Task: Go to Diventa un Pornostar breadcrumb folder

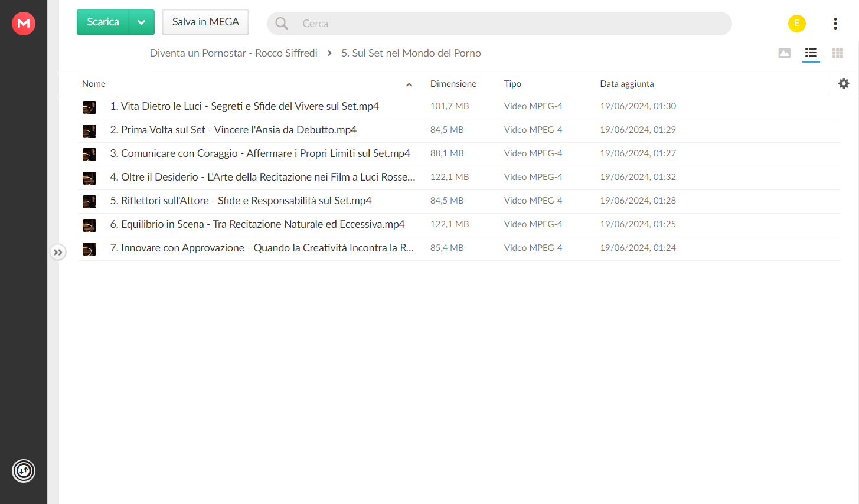Action: [234, 53]
